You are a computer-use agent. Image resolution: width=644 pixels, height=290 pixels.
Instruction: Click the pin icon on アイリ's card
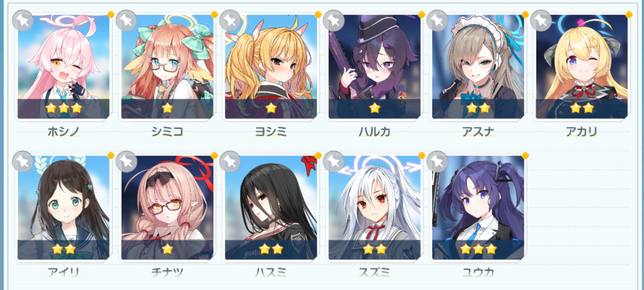tap(23, 161)
